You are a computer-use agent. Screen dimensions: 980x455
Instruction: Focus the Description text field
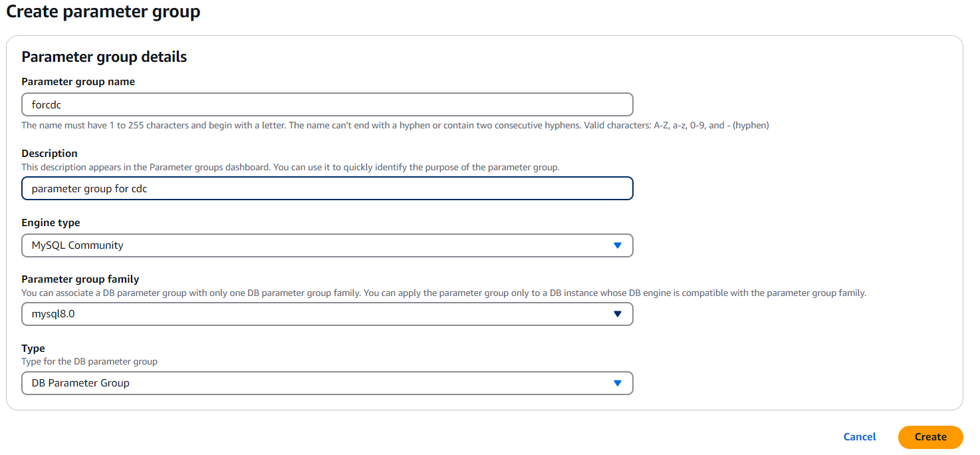(327, 188)
